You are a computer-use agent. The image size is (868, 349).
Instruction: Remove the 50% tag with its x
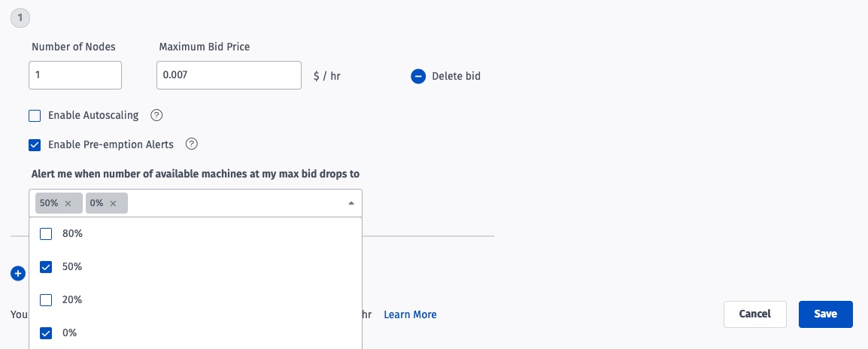point(68,203)
